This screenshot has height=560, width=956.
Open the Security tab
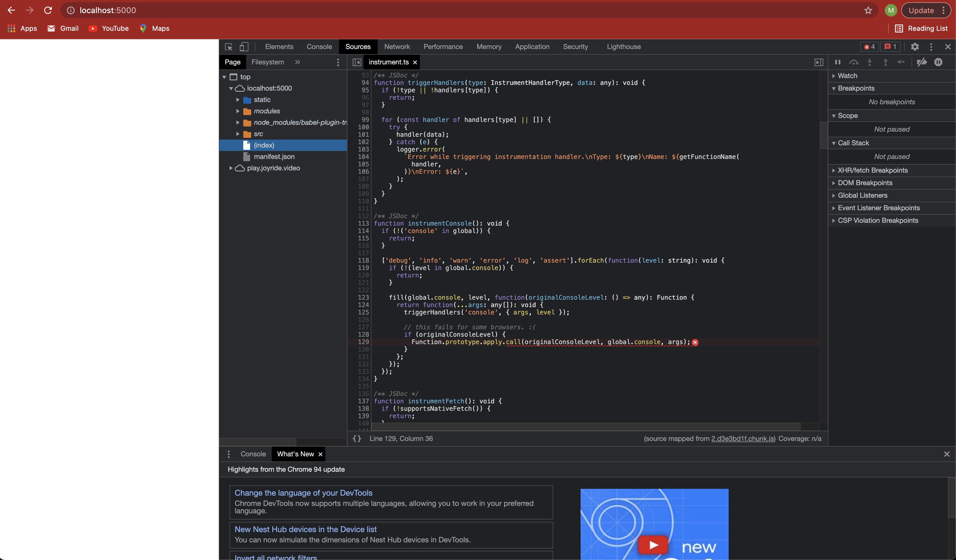pyautogui.click(x=575, y=47)
